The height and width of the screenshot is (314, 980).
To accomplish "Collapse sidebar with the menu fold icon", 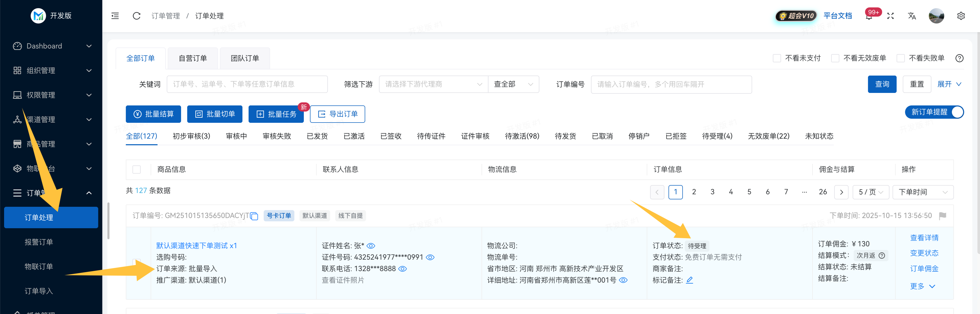I will click(x=115, y=16).
